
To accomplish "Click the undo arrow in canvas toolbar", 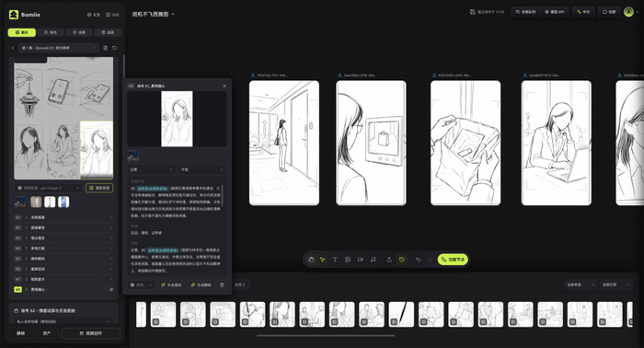I will tap(418, 260).
